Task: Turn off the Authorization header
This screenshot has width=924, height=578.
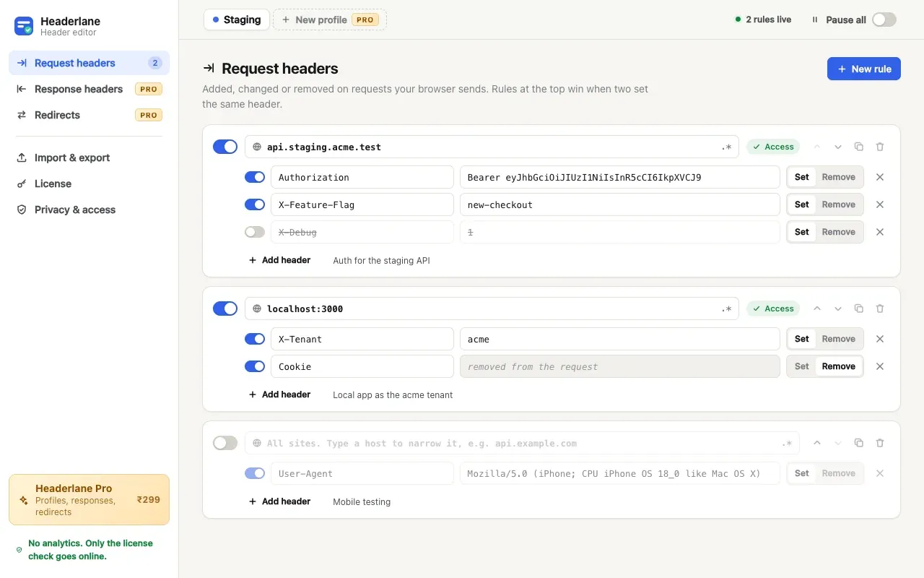Action: pos(255,177)
